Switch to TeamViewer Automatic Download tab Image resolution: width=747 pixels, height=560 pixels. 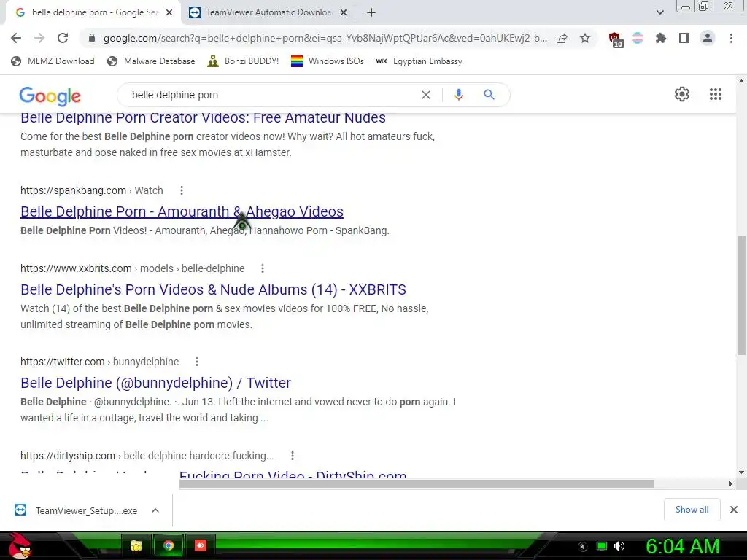(x=268, y=12)
